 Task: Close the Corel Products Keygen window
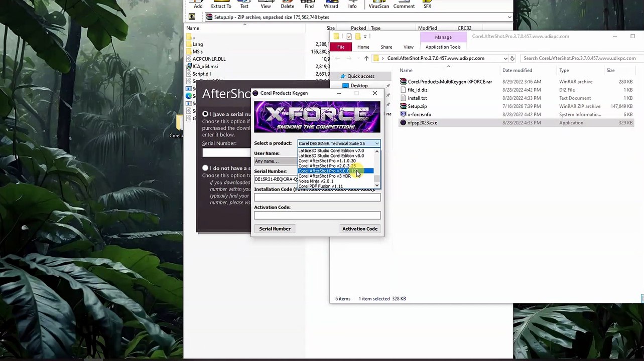tap(374, 93)
